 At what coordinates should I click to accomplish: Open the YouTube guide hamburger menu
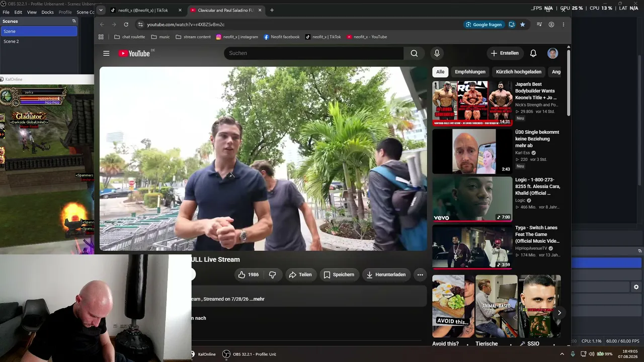[x=106, y=53]
